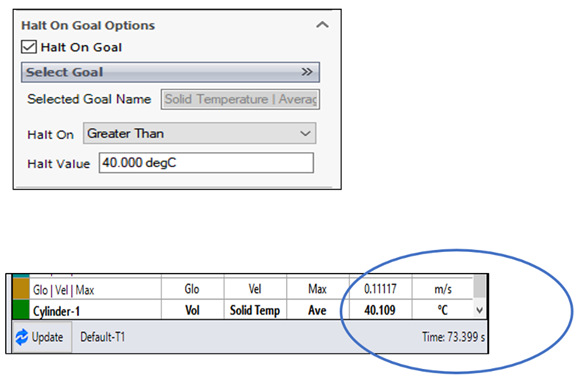This screenshot has height=383, width=580.
Task: Toggle the Halt On Goal checkbox
Action: coord(29,47)
